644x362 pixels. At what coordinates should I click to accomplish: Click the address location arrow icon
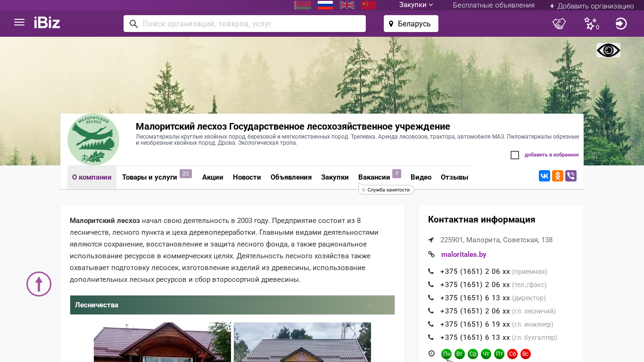point(431,240)
